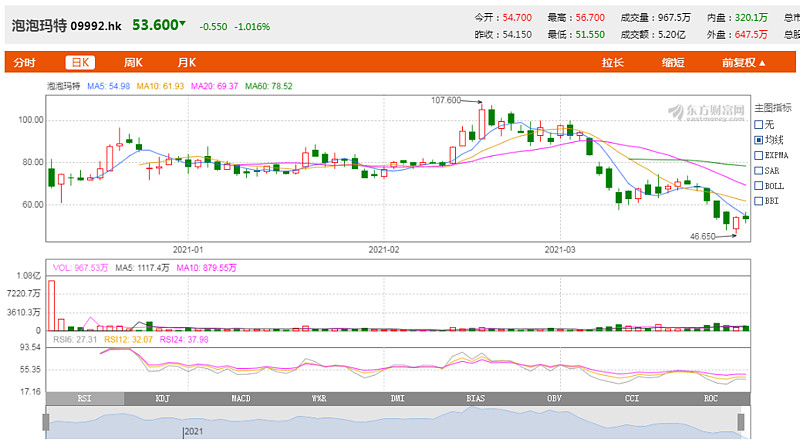The image size is (800, 443).
Task: Click the volume MA5: 1117.4万 label
Action: (142, 268)
